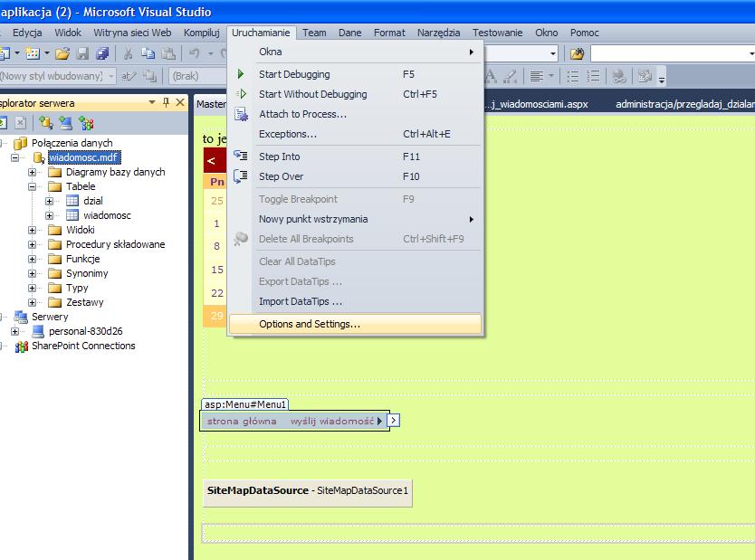Select the Serwery node
Screen dimensions: 755x560
pyautogui.click(x=50, y=317)
